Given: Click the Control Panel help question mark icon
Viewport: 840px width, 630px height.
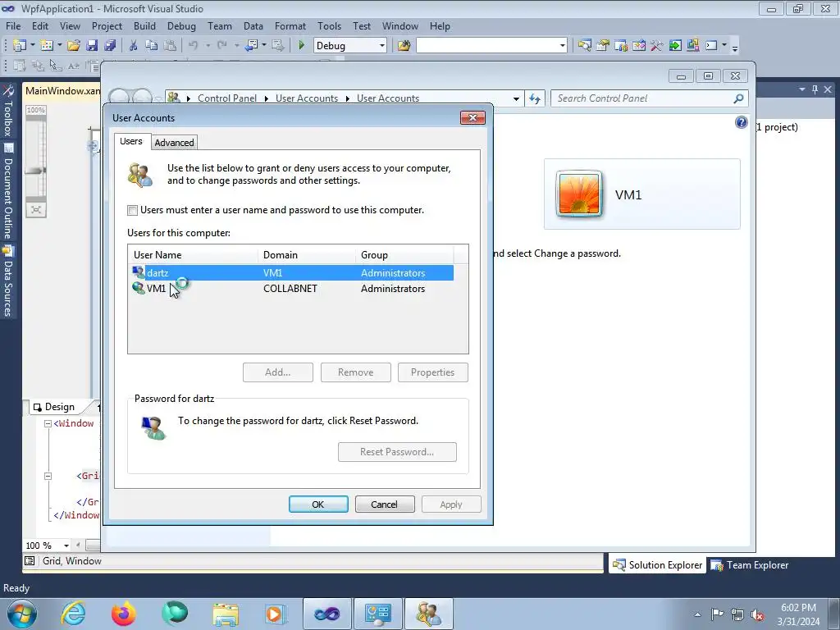Looking at the screenshot, I should point(741,123).
